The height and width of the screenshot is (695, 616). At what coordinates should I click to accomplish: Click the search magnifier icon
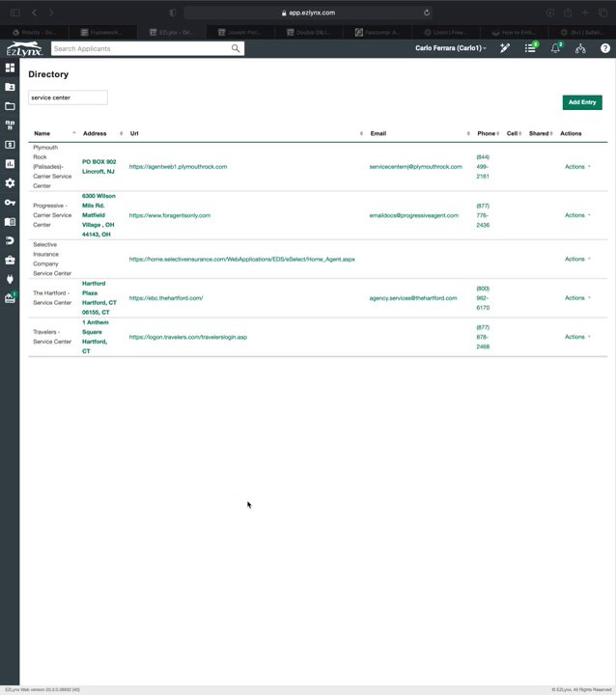(236, 49)
